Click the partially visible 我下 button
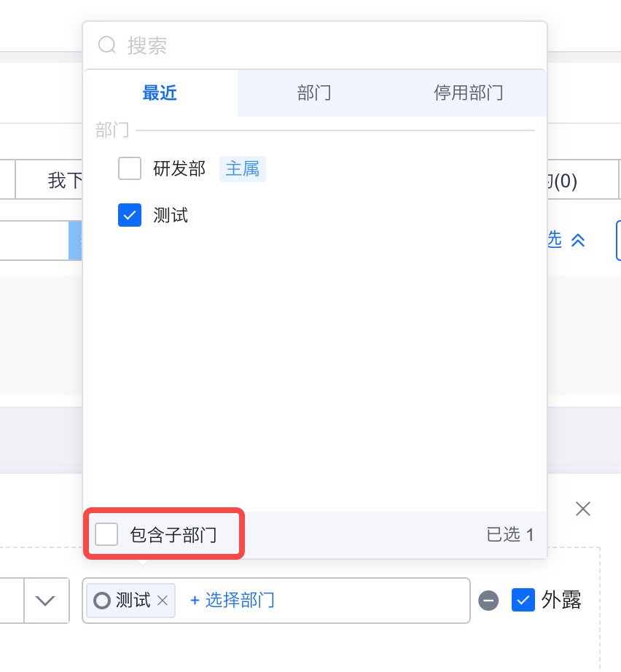This screenshot has width=621, height=672. pyautogui.click(x=64, y=179)
